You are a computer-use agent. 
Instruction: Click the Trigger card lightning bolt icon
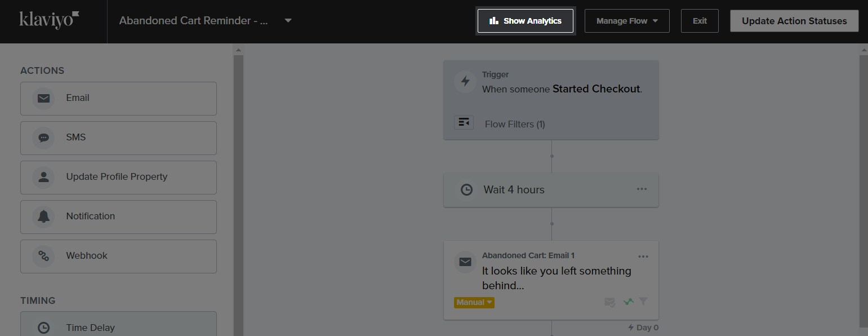click(465, 82)
